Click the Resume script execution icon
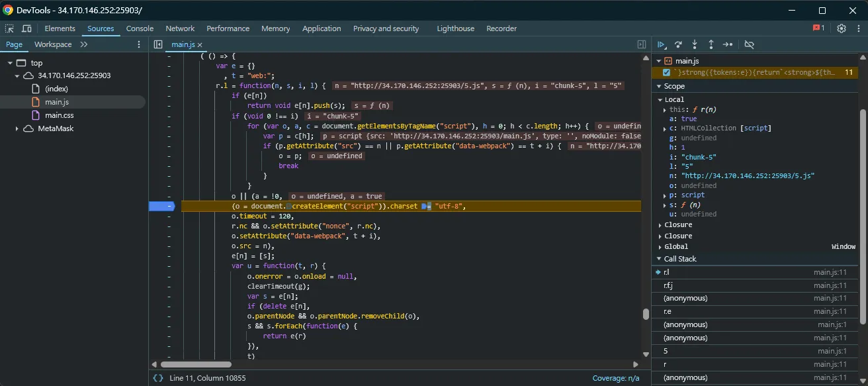The image size is (868, 386). coord(662,44)
